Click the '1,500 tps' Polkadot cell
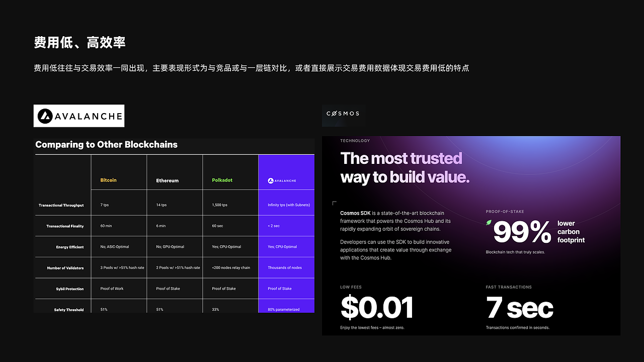This screenshot has width=644, height=362. (219, 205)
